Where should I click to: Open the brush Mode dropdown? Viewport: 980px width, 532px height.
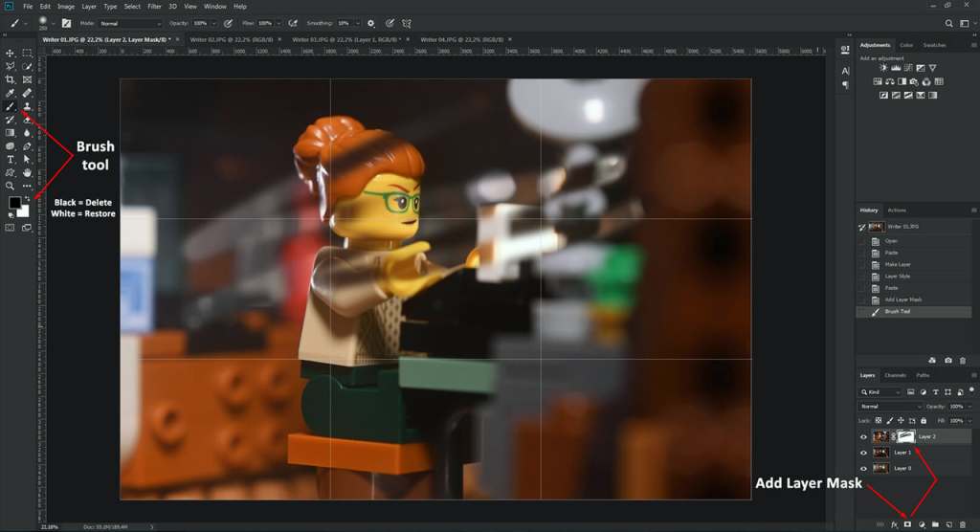130,23
